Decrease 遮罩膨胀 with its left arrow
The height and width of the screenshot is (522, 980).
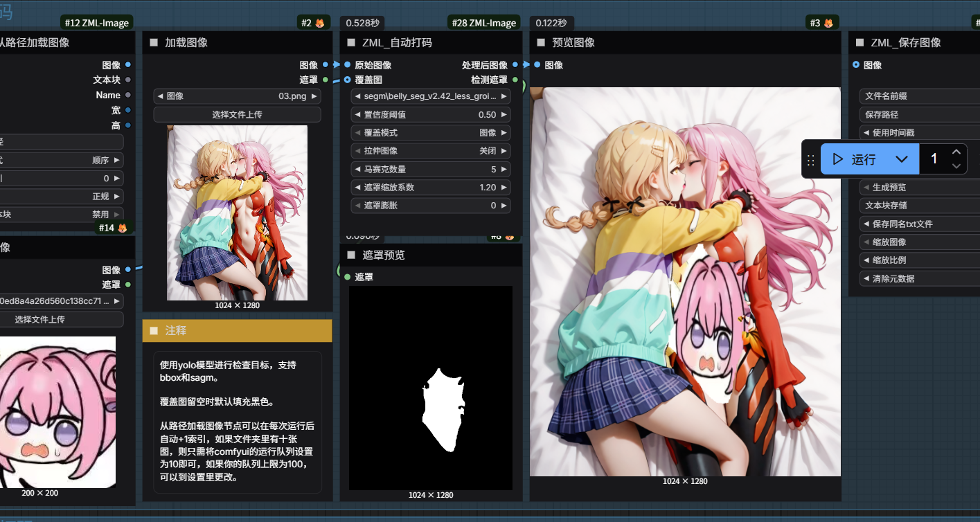(x=357, y=206)
